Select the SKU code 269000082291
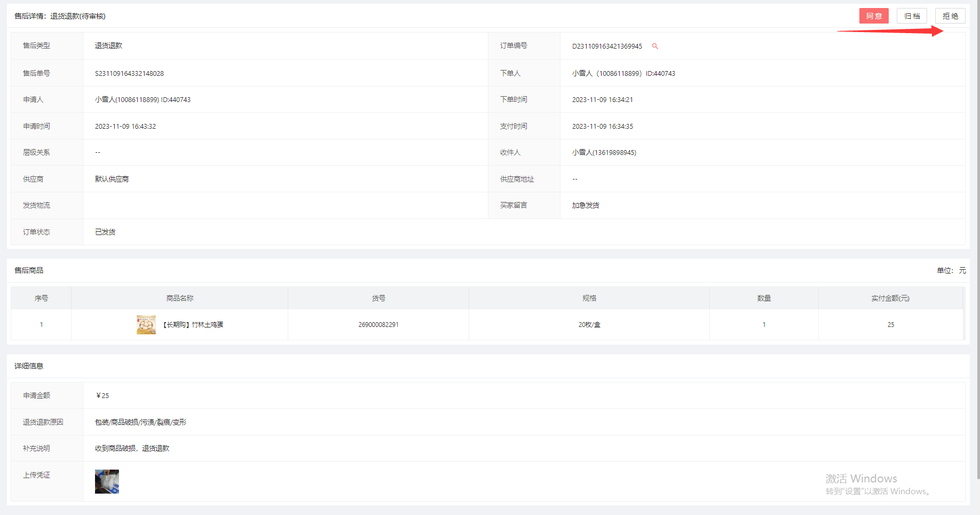 (378, 325)
